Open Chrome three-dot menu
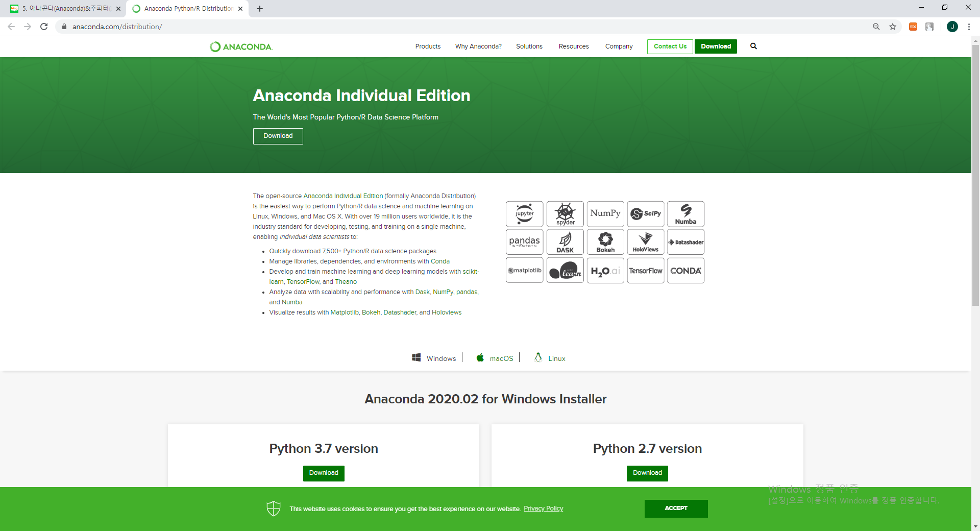This screenshot has height=531, width=980. (969, 27)
